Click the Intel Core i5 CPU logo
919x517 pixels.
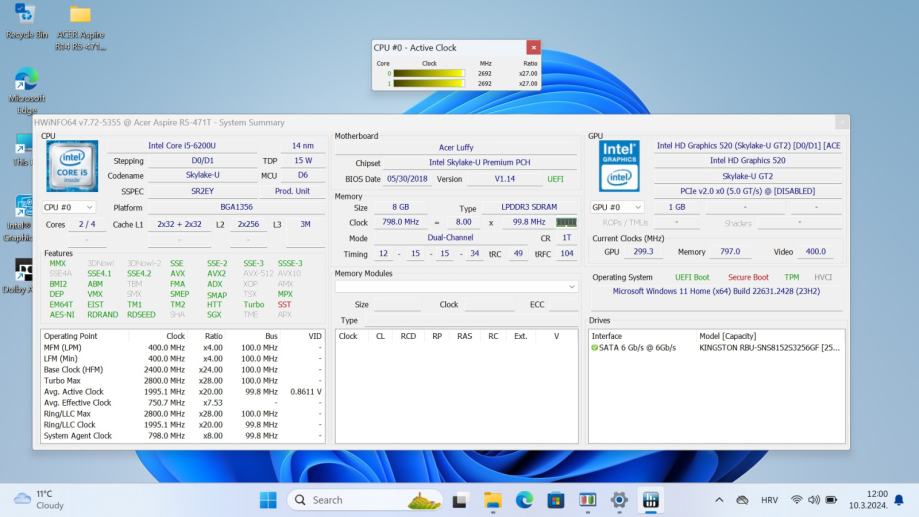(71, 167)
